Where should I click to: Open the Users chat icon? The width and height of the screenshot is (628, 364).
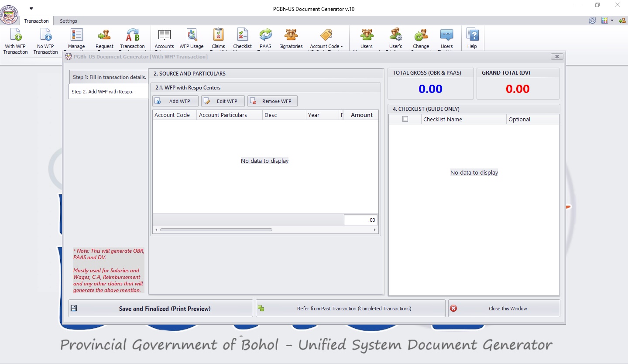pos(446,39)
